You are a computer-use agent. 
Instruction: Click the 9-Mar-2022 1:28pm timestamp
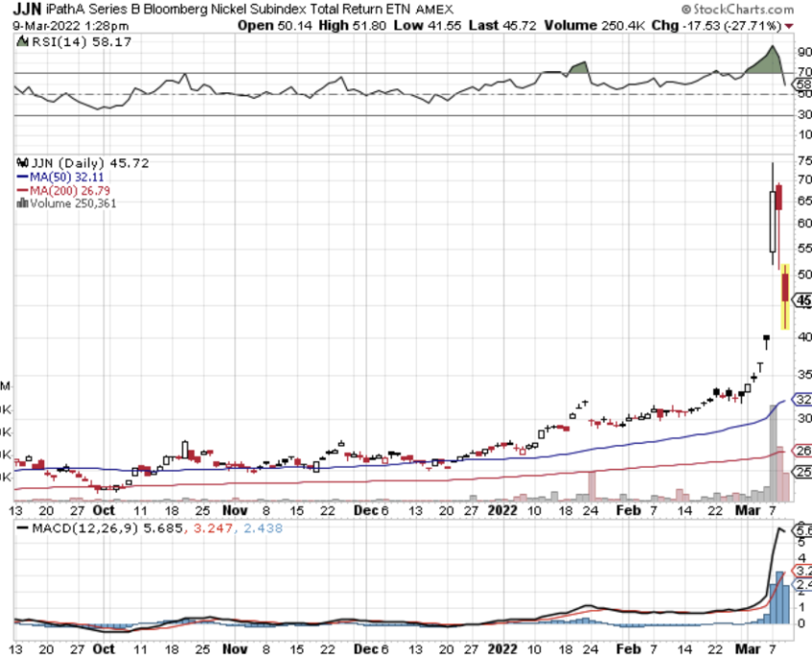71,25
